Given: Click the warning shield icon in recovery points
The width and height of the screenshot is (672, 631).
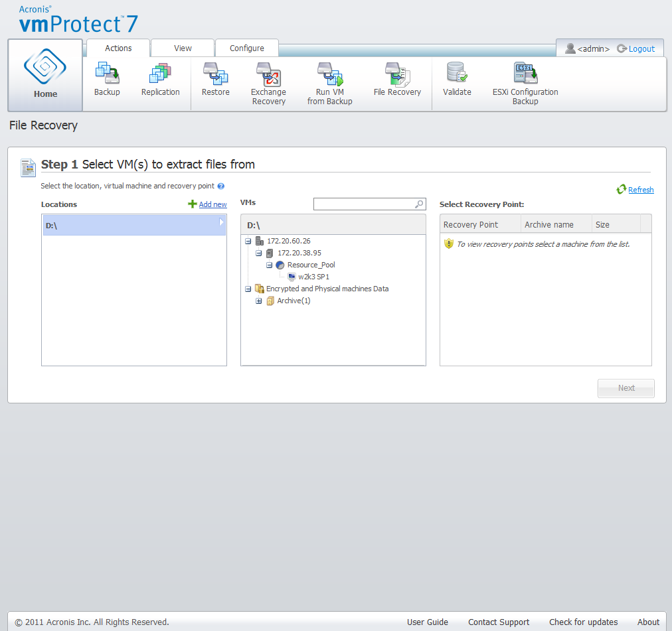Looking at the screenshot, I should pyautogui.click(x=449, y=244).
